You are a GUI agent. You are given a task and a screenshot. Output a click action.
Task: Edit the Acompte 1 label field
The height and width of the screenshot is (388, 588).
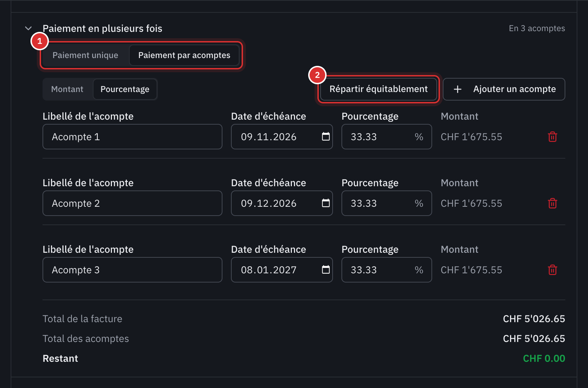132,137
